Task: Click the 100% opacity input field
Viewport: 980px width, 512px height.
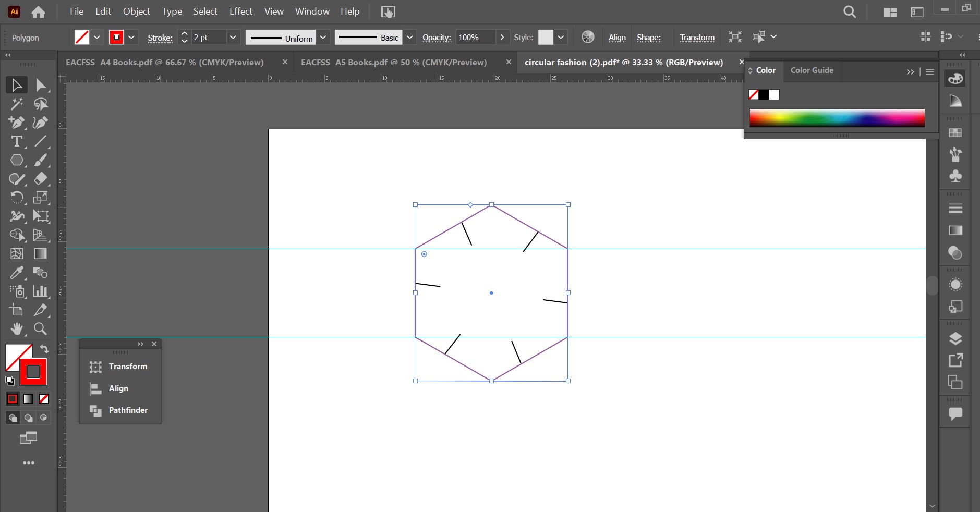Action: 475,38
